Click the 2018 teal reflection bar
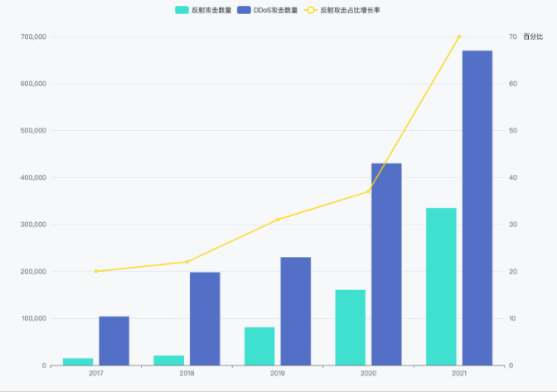 coord(168,360)
